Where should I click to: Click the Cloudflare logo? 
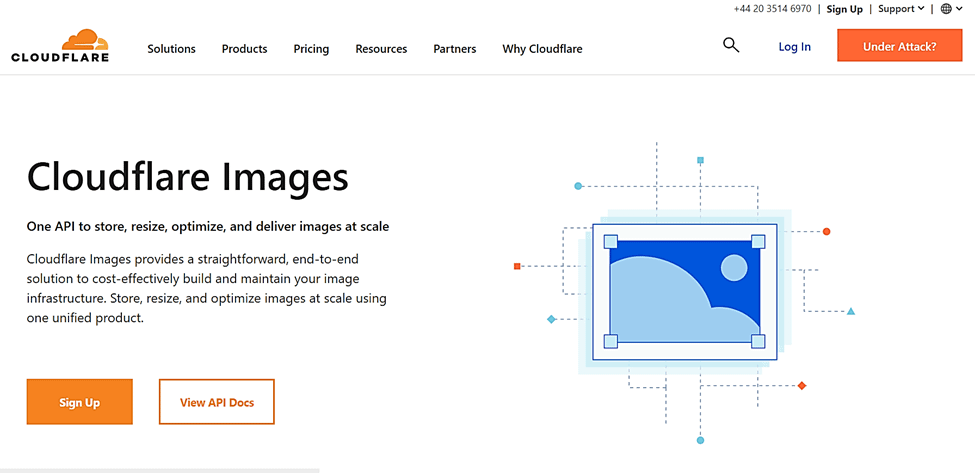click(60, 45)
